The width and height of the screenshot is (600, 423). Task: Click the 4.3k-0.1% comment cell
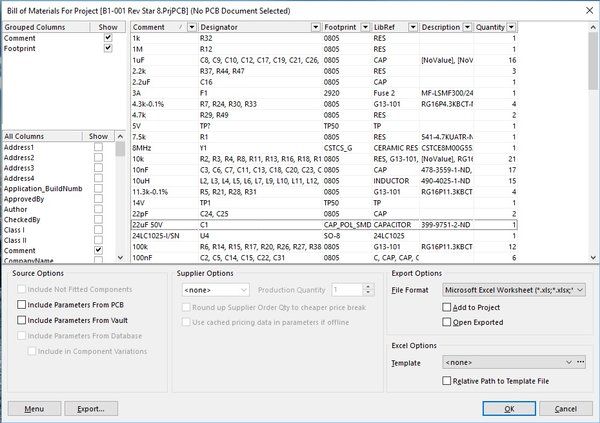click(x=164, y=104)
